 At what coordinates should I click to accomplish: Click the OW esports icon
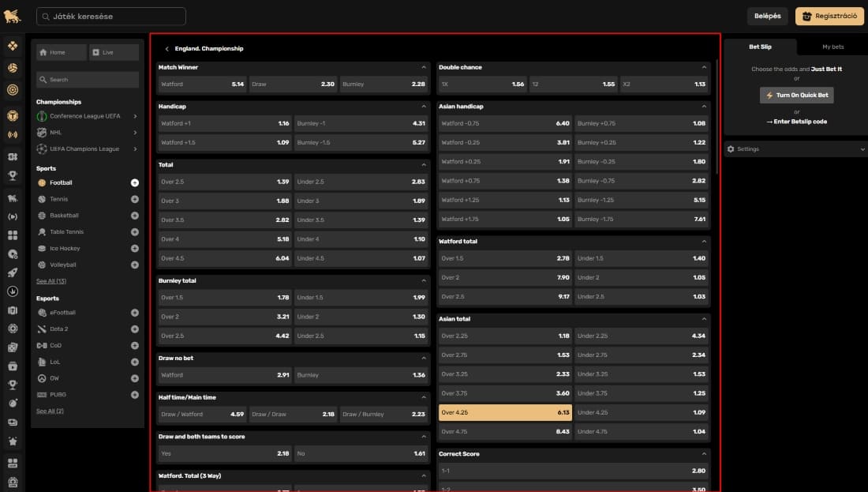click(x=42, y=378)
